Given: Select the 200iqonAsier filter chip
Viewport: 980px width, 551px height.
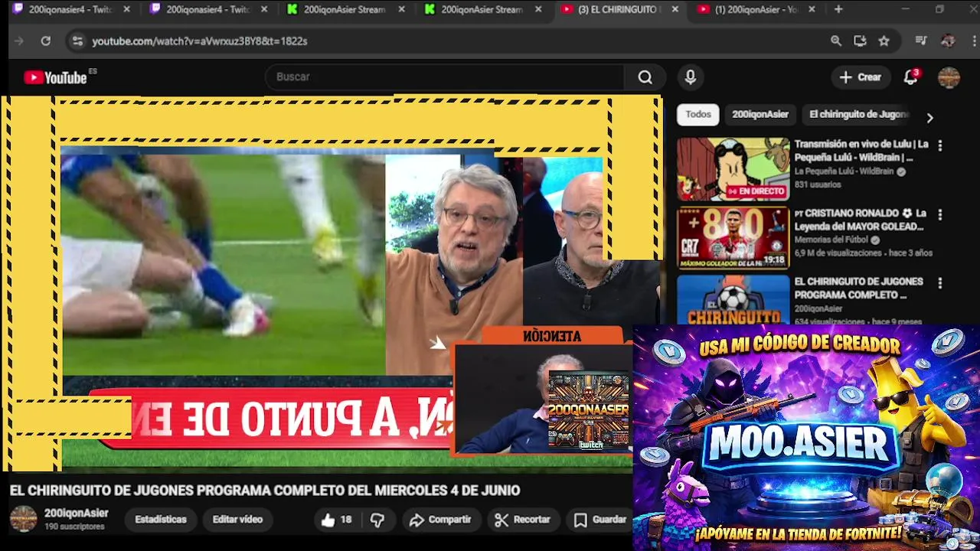Looking at the screenshot, I should pyautogui.click(x=760, y=115).
